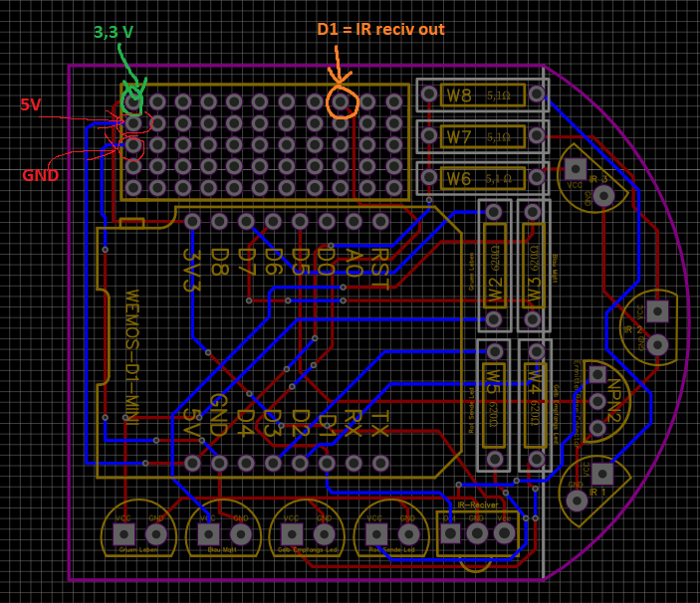Screen dimensions: 700x603
Task: Select the WEMOS-D1-MINI module label
Action: (x=133, y=357)
